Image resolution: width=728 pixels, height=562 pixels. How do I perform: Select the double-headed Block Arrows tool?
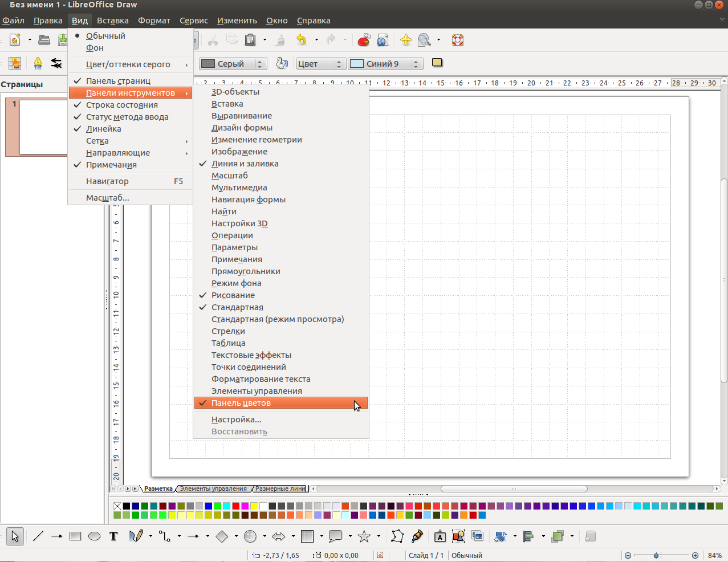click(279, 536)
